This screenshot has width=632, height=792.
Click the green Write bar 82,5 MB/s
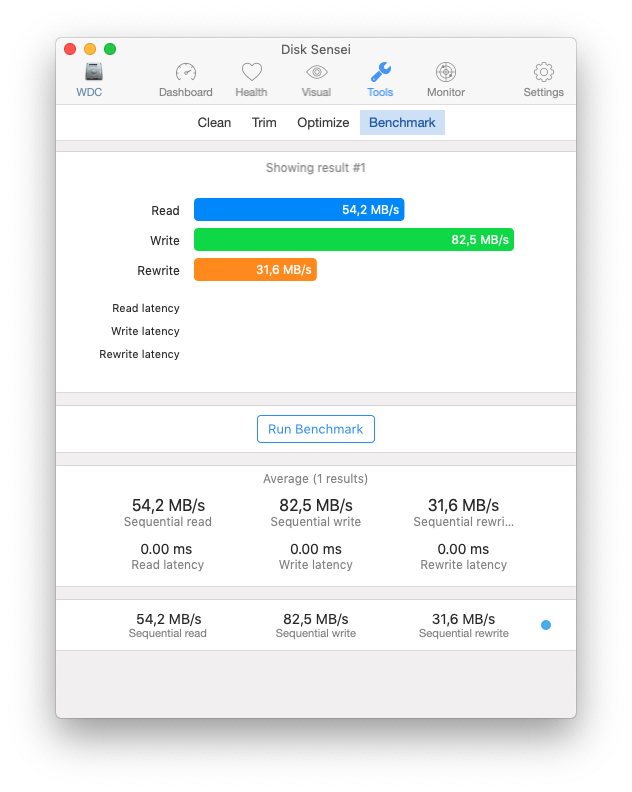[354, 239]
